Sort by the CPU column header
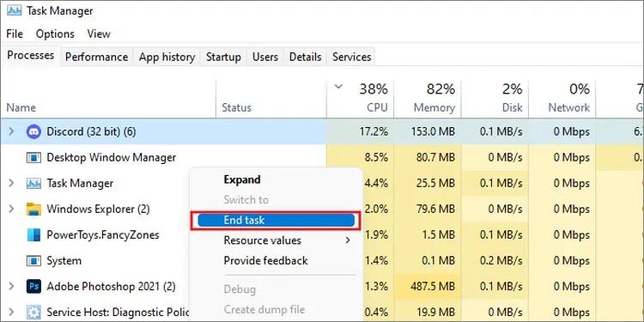Viewport: 644px width, 322px height. [361, 99]
